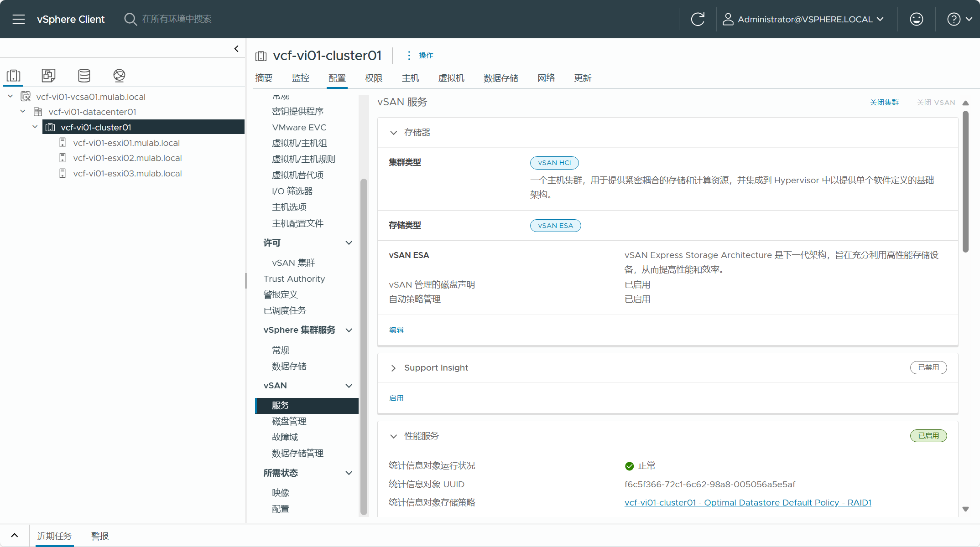Collapse the vSAN menu section
This screenshot has height=547, width=980.
click(349, 386)
